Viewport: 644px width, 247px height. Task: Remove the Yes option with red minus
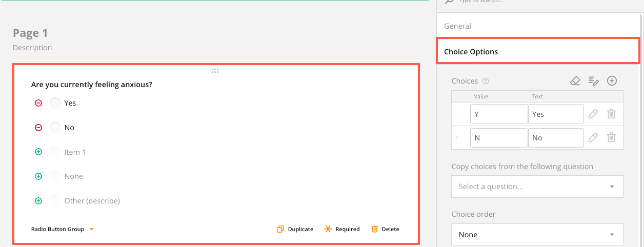38,103
